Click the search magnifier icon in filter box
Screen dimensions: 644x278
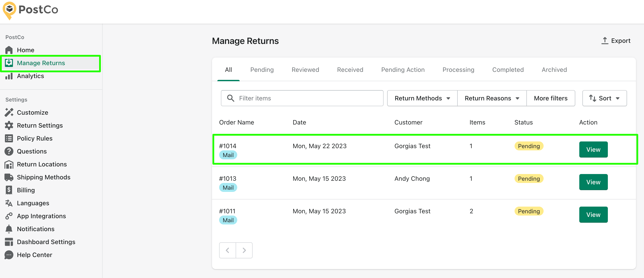click(x=231, y=98)
